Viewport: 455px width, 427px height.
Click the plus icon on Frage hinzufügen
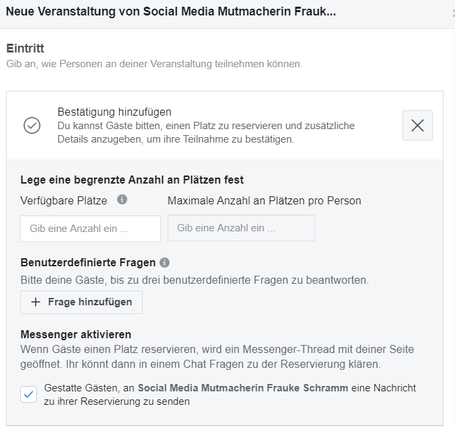[x=35, y=302]
